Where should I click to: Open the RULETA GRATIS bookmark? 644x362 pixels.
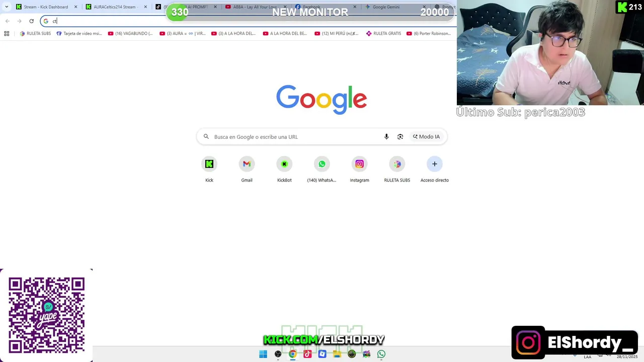coord(383,34)
